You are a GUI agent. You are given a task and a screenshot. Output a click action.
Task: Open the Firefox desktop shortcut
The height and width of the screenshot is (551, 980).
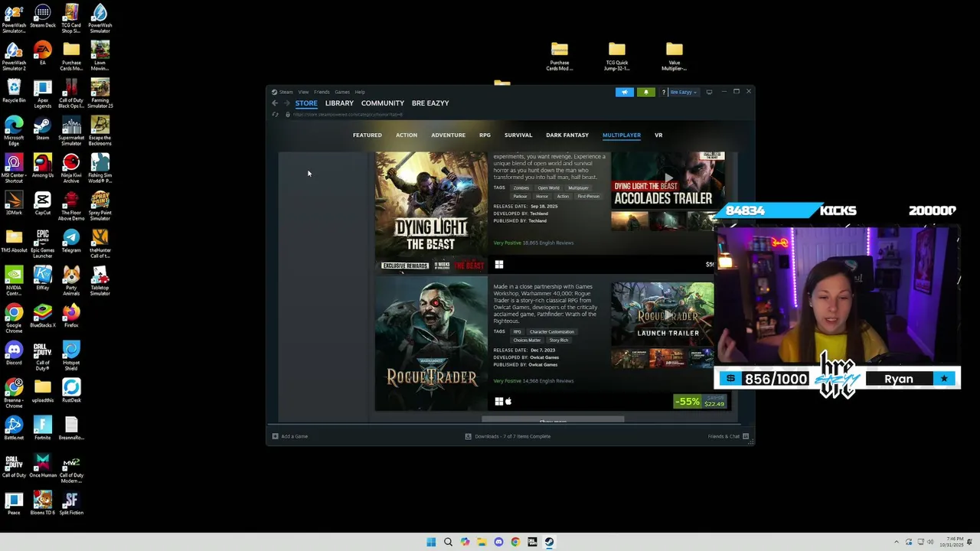coord(71,315)
